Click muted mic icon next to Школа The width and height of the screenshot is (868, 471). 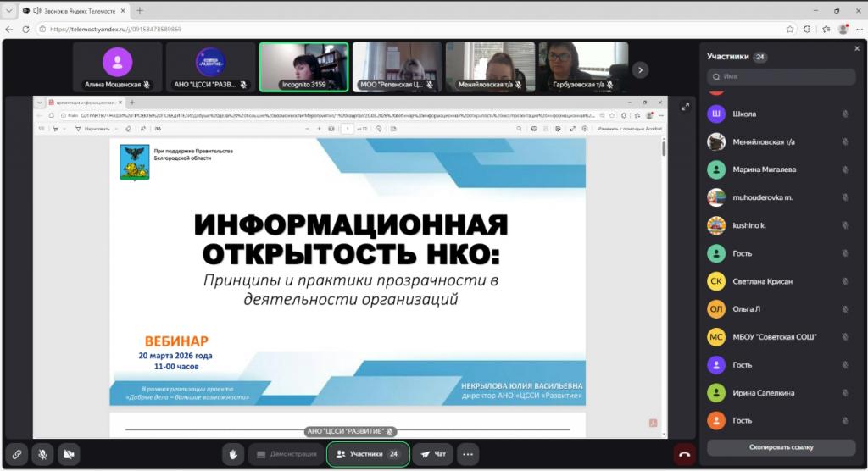click(845, 114)
